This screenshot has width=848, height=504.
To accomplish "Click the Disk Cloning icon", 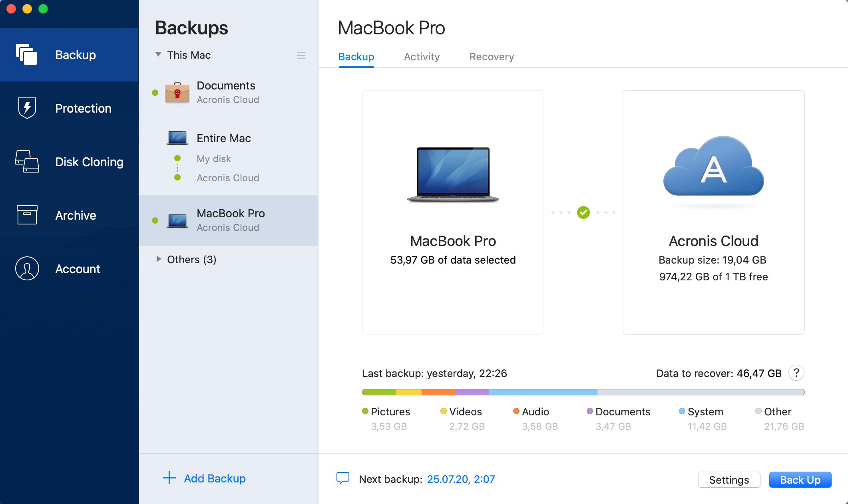I will click(27, 161).
